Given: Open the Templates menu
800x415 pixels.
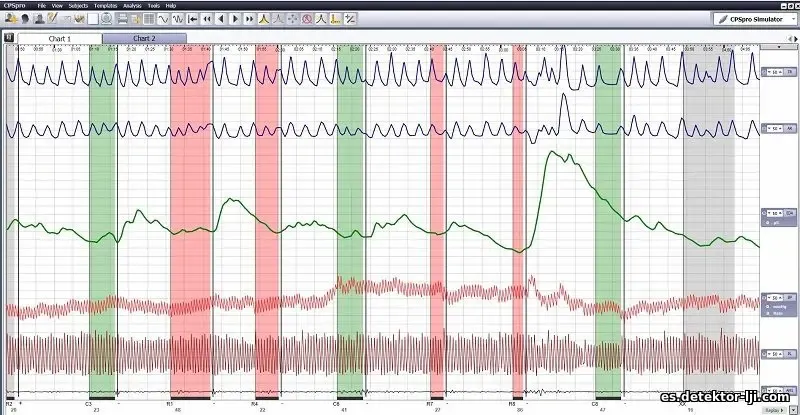Looking at the screenshot, I should [106, 6].
